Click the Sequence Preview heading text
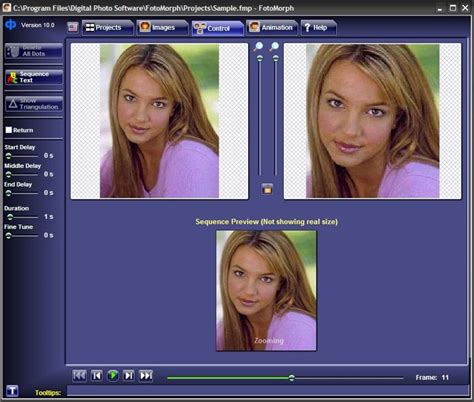Image resolution: width=474 pixels, height=402 pixels. pyautogui.click(x=266, y=222)
